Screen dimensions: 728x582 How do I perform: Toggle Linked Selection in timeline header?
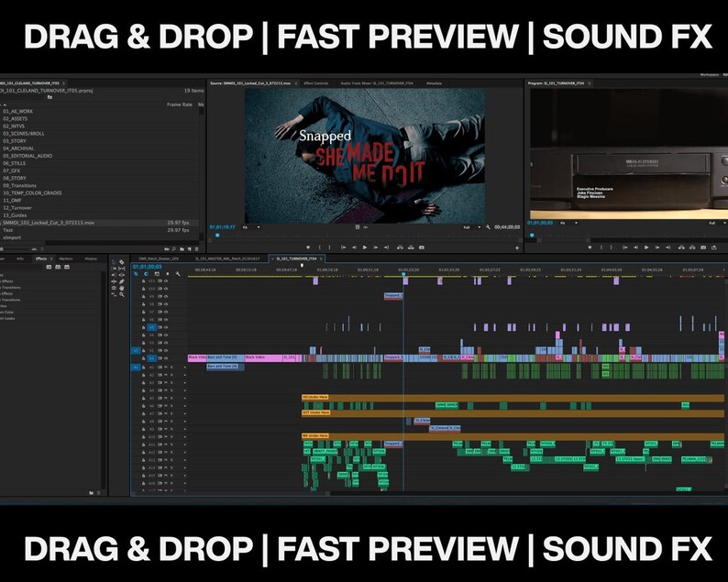coord(157,274)
